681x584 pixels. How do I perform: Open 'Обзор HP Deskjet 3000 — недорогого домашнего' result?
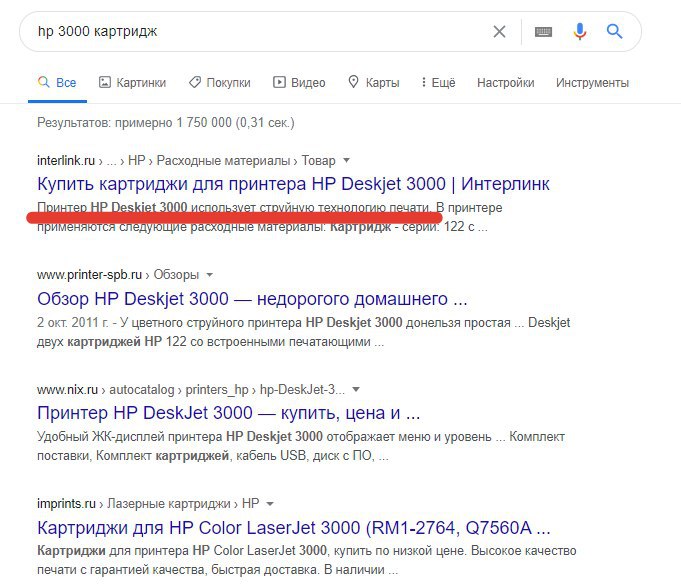click(x=252, y=299)
